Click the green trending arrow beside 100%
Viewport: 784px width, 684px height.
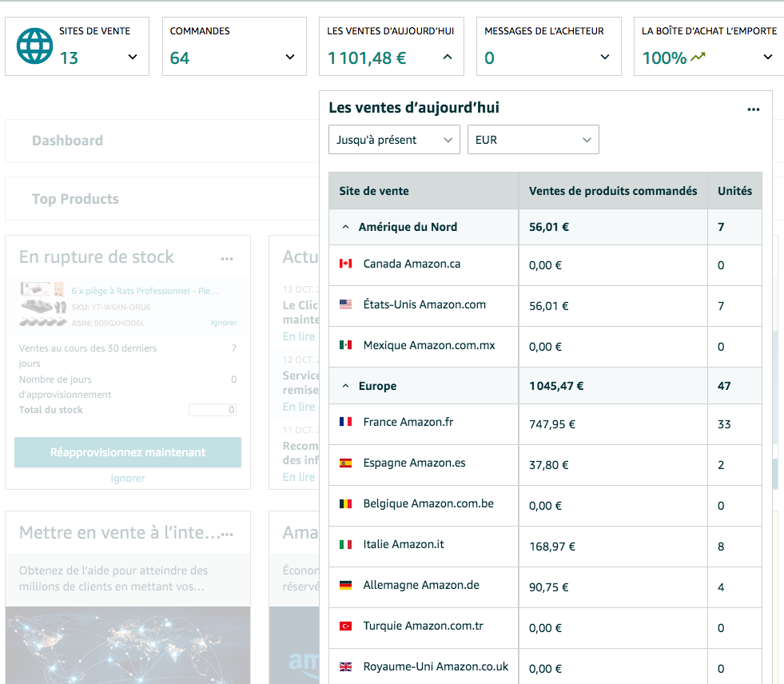coord(698,57)
